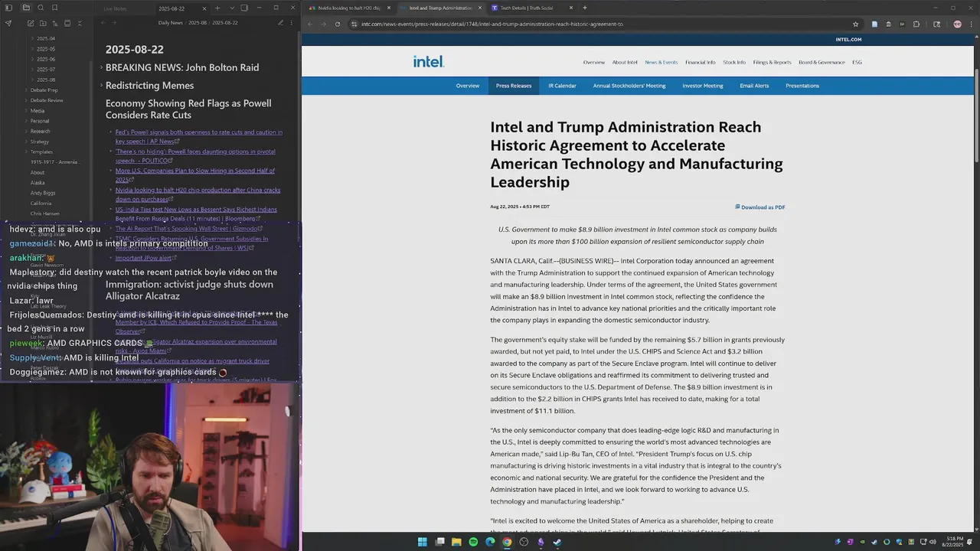Viewport: 980px width, 551px height.
Task: Open Obsidian from the taskbar
Action: point(541,542)
